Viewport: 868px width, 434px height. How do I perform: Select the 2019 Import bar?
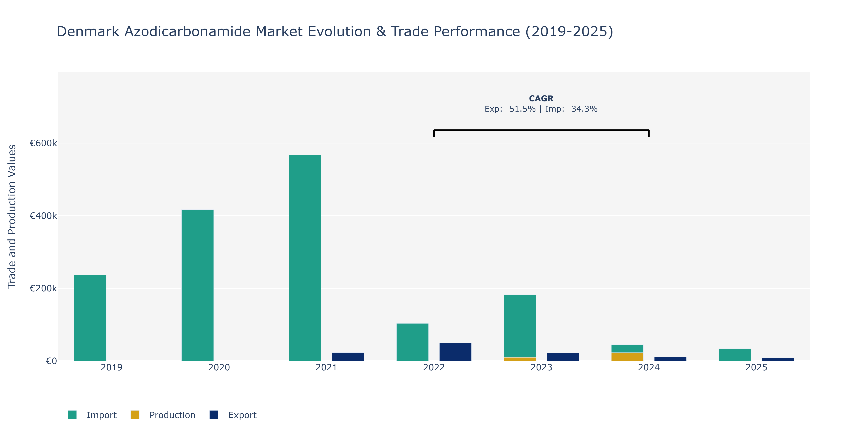90,318
